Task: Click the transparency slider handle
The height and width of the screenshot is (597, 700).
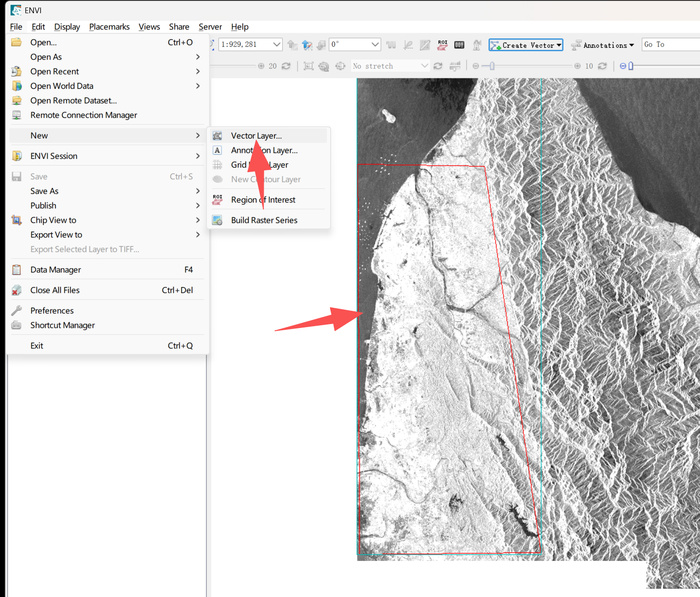Action: 631,66
